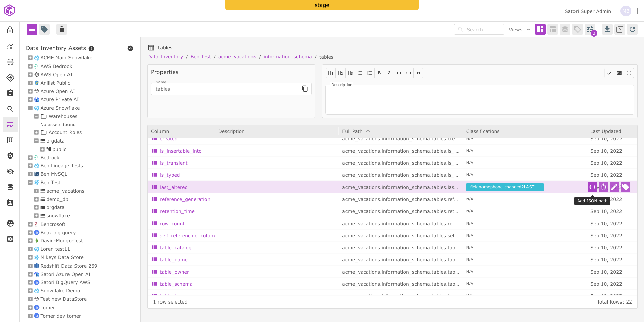Expand ACME Main Snowflake tree node

(x=30, y=58)
